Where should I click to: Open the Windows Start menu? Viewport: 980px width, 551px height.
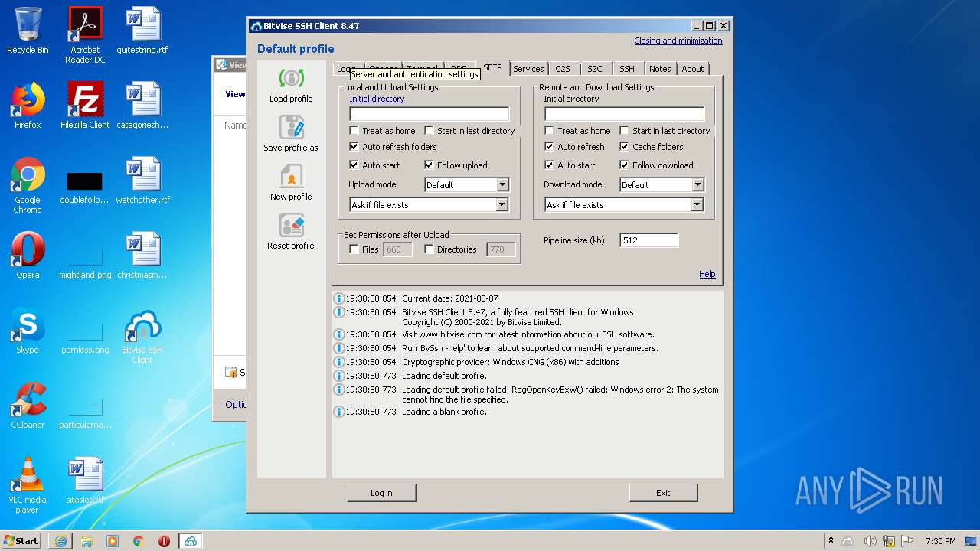(x=21, y=541)
